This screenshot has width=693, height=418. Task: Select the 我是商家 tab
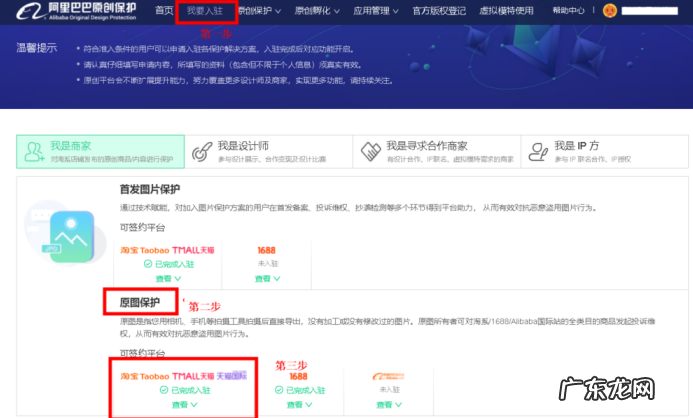[100, 152]
